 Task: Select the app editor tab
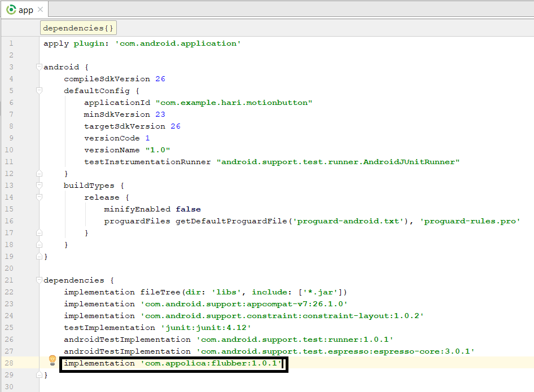(25, 9)
